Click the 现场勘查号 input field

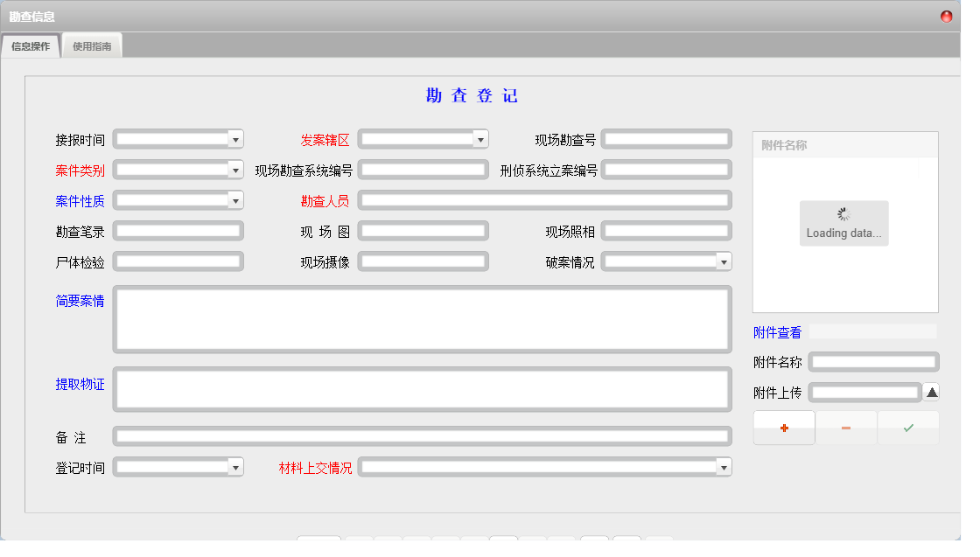pyautogui.click(x=667, y=138)
